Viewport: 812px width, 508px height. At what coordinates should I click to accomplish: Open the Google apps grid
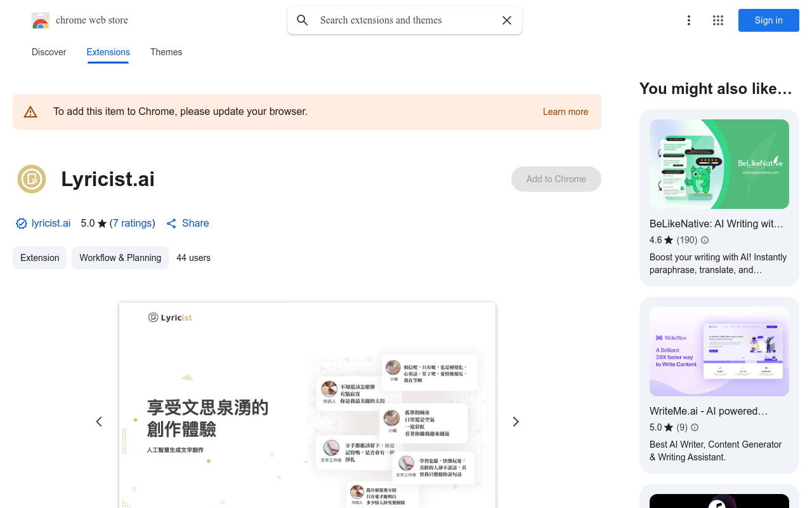(x=718, y=20)
